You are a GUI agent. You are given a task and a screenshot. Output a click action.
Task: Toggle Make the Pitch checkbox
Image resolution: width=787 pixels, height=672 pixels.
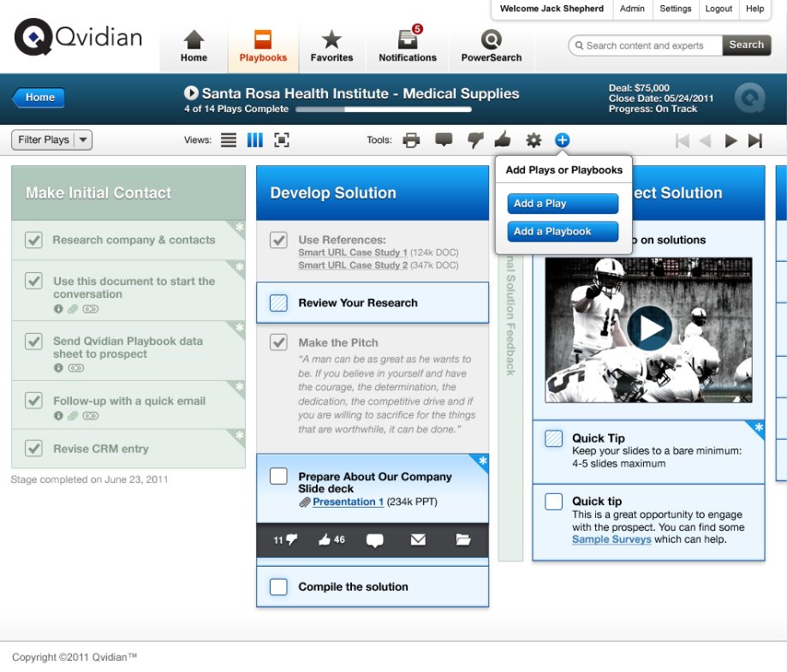tap(278, 342)
